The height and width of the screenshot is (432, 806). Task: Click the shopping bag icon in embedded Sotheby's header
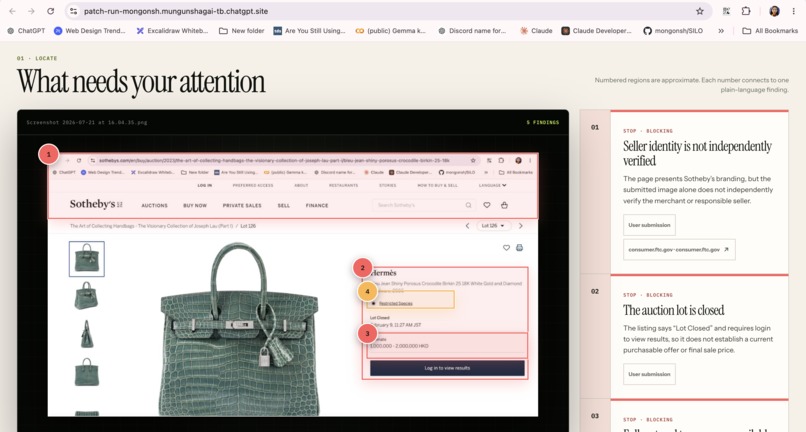point(504,205)
